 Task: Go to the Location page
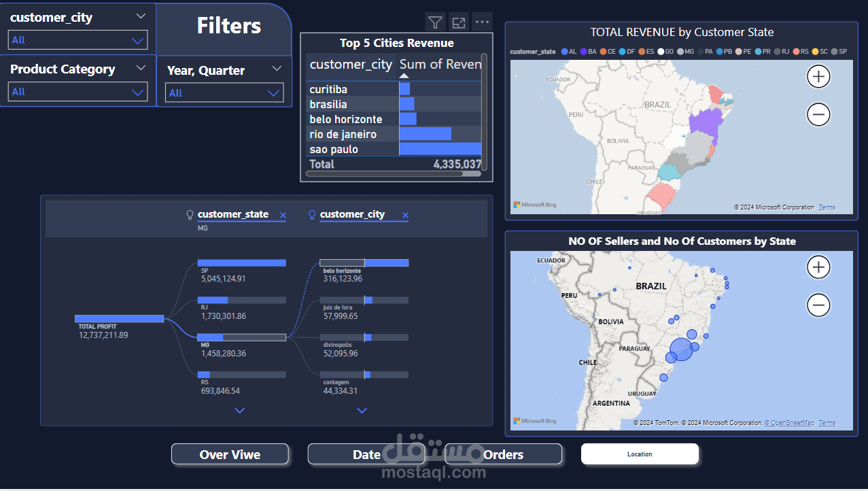point(640,454)
